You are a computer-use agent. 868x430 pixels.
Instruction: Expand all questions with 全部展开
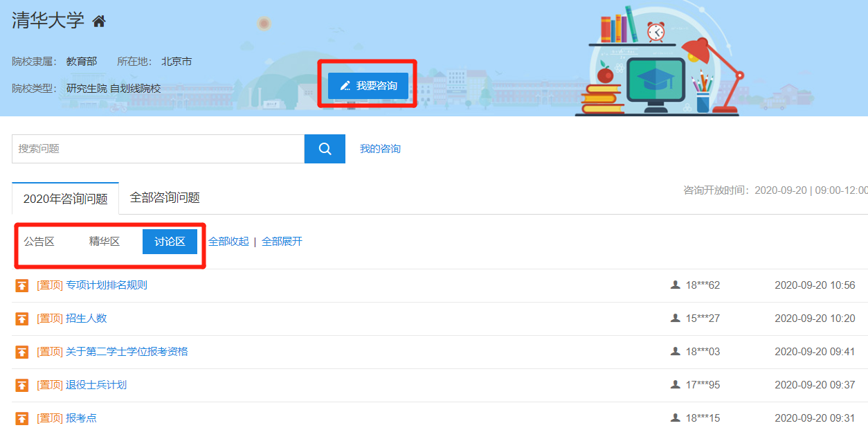(x=282, y=242)
